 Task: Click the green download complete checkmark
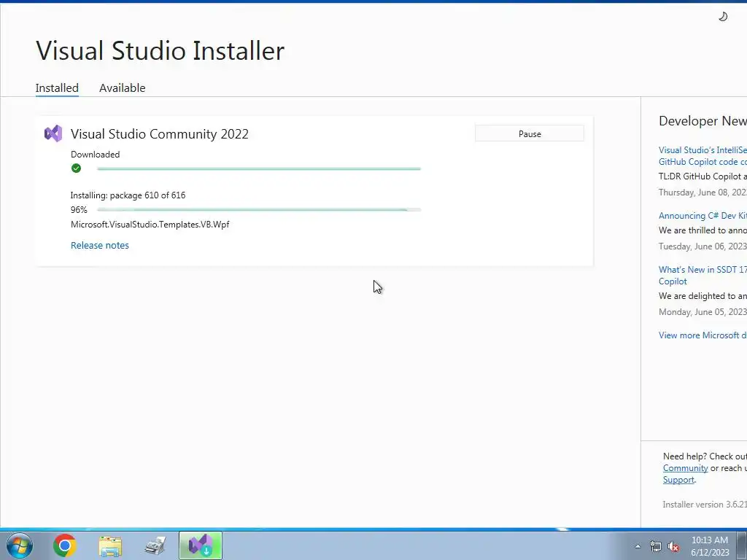pos(76,168)
